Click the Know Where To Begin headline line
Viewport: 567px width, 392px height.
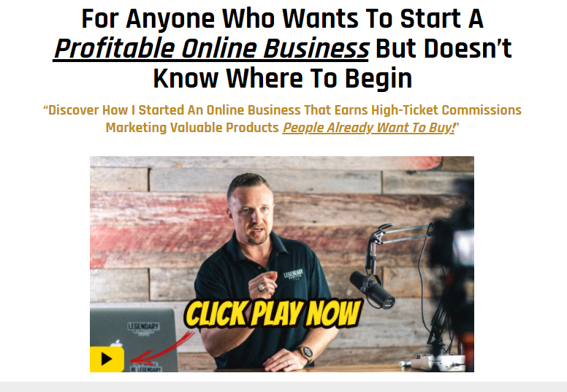click(283, 78)
